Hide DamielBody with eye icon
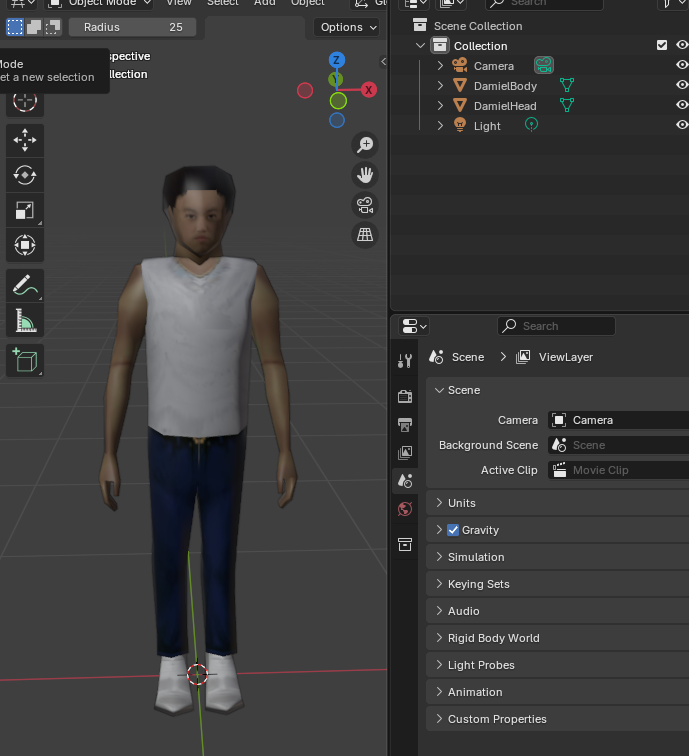The image size is (689, 756). coord(682,85)
